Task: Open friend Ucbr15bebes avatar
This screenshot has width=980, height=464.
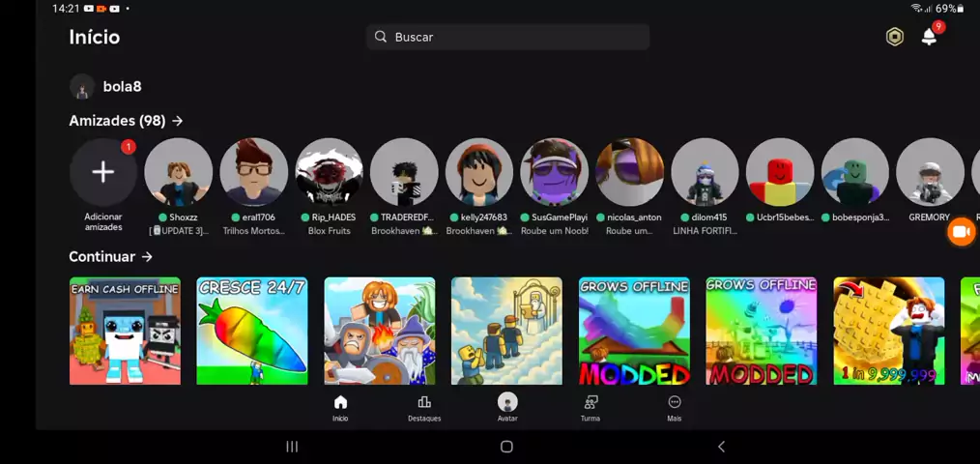Action: (x=779, y=172)
